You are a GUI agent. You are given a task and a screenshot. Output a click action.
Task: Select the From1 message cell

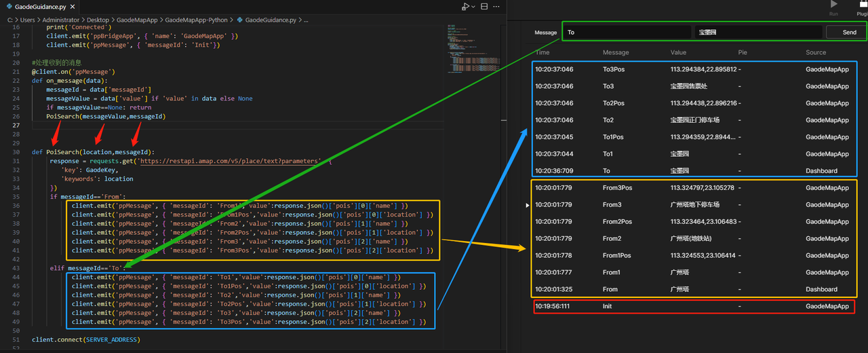click(612, 273)
